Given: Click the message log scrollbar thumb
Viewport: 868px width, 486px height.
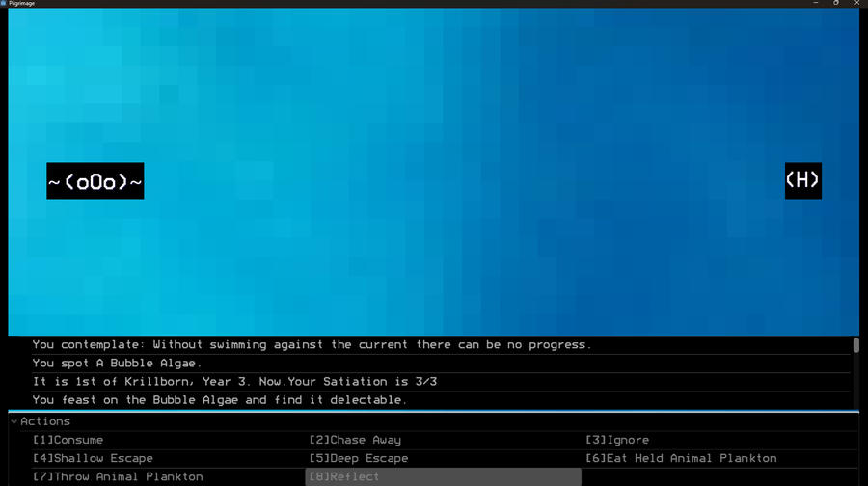Looking at the screenshot, I should (855, 345).
